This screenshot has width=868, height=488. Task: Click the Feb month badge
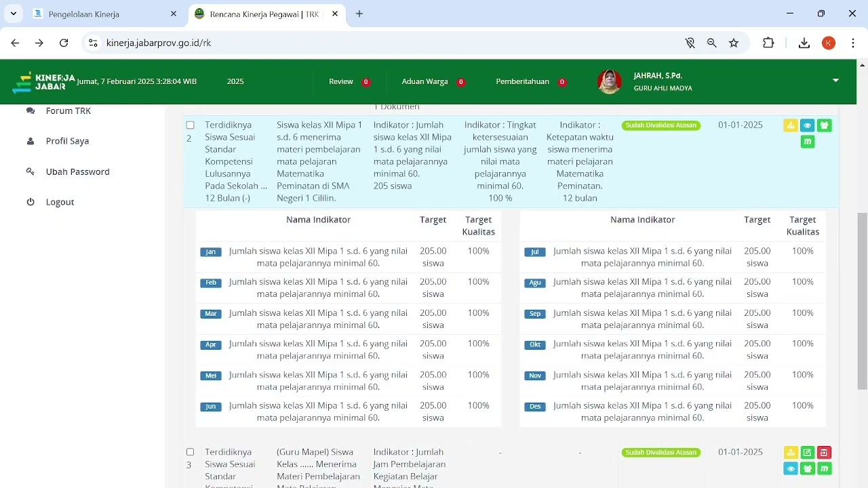(x=211, y=283)
